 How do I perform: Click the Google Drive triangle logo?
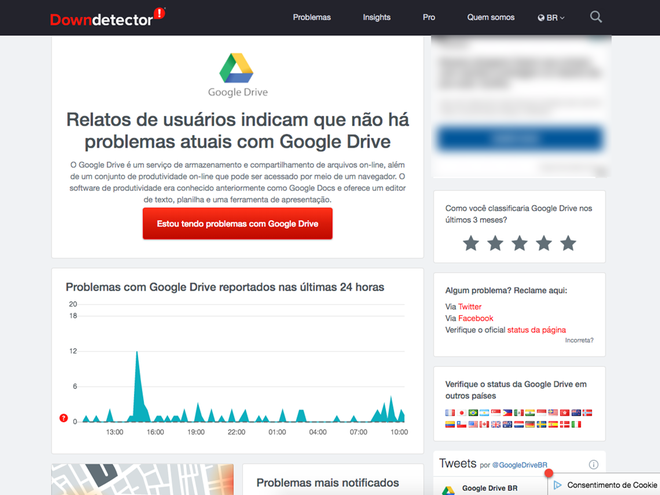[237, 68]
